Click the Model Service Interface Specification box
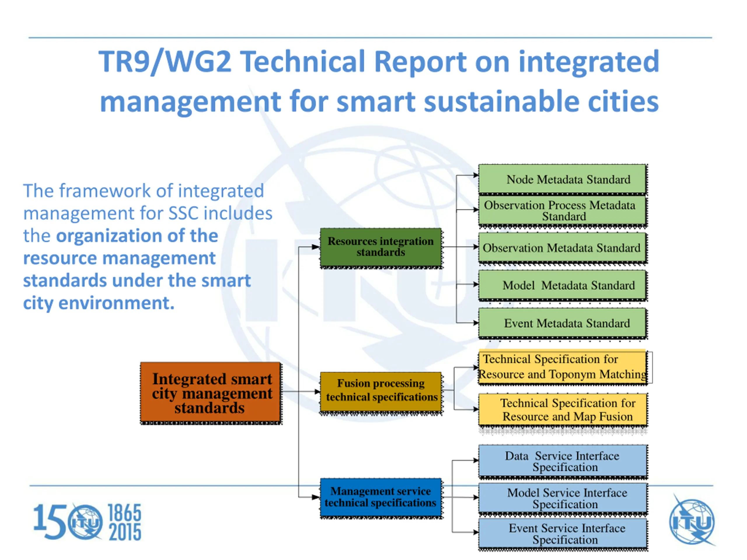Viewport: 747px width, 560px height. [563, 498]
